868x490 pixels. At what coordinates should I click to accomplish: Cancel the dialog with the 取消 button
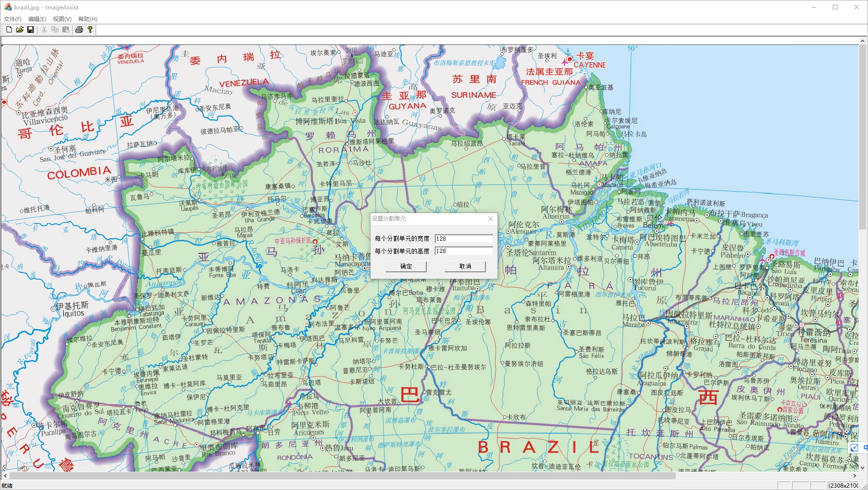[x=465, y=267]
